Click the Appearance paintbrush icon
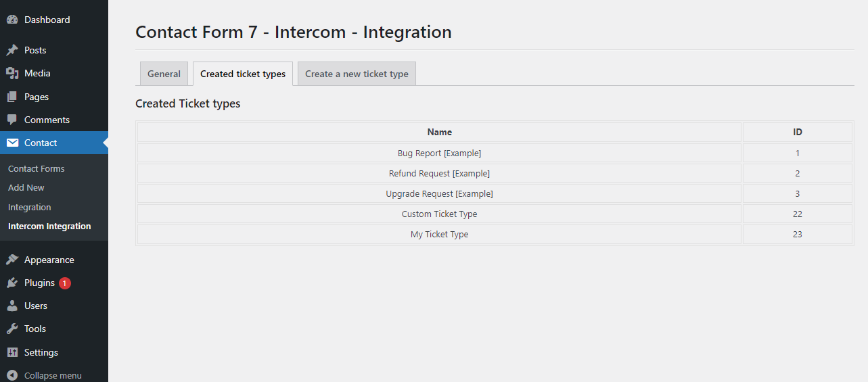The image size is (868, 382). click(12, 260)
